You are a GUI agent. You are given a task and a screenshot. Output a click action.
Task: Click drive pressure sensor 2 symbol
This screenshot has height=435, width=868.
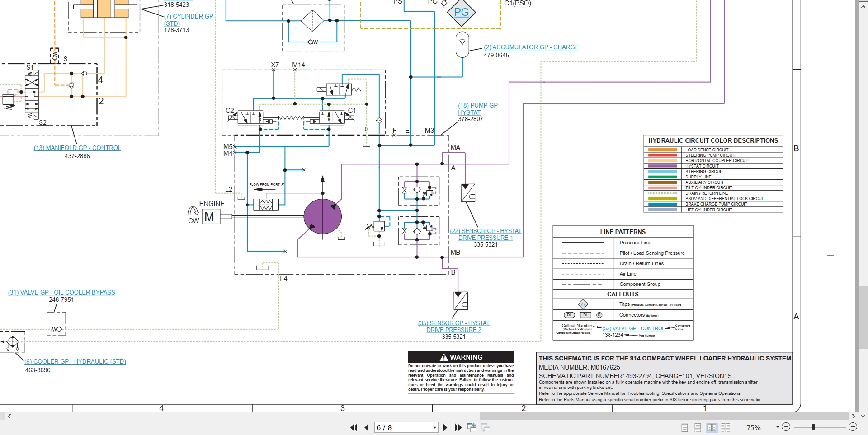point(461,300)
